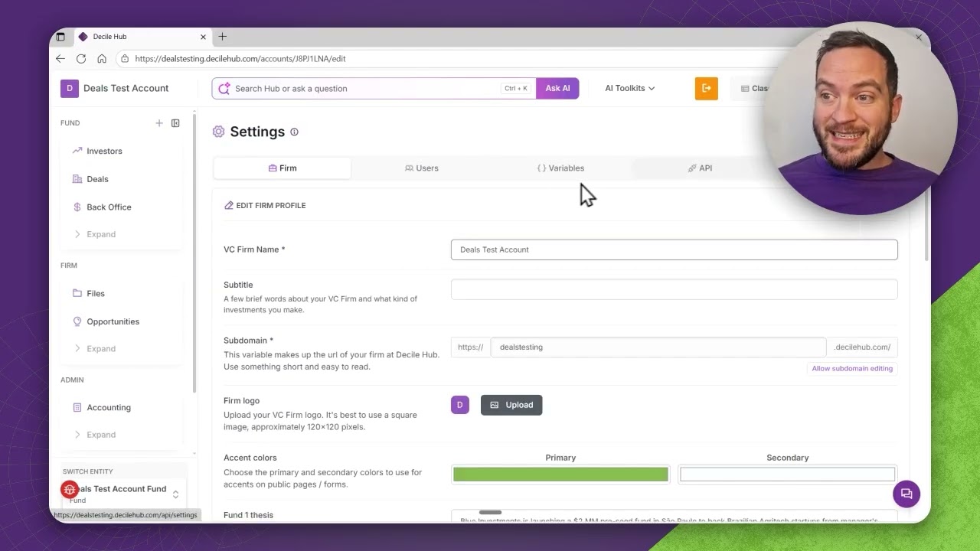Image resolution: width=980 pixels, height=551 pixels.
Task: Click the site info lock icon
Action: click(125, 58)
